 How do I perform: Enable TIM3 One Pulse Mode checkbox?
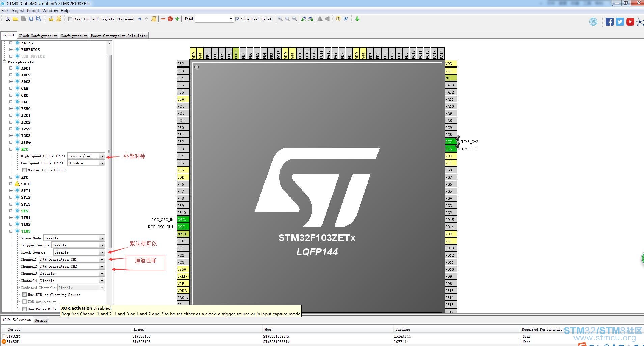click(x=24, y=309)
